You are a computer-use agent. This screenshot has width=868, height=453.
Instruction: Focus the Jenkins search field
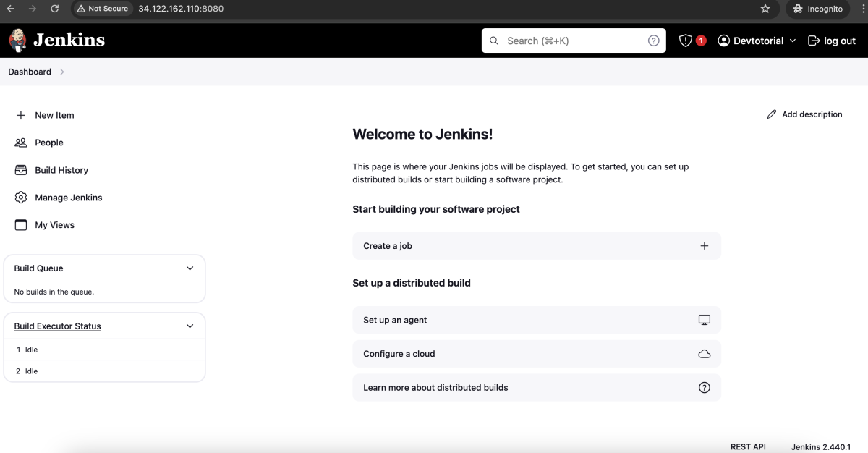click(x=574, y=41)
